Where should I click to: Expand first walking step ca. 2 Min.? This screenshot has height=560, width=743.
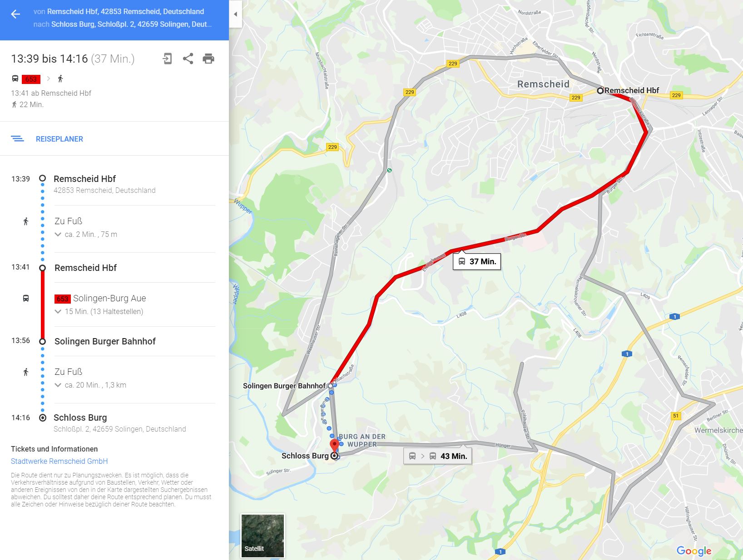pos(86,235)
